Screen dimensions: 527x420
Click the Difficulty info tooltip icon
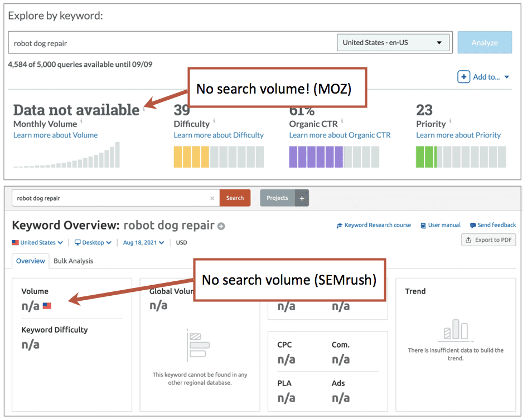point(215,121)
